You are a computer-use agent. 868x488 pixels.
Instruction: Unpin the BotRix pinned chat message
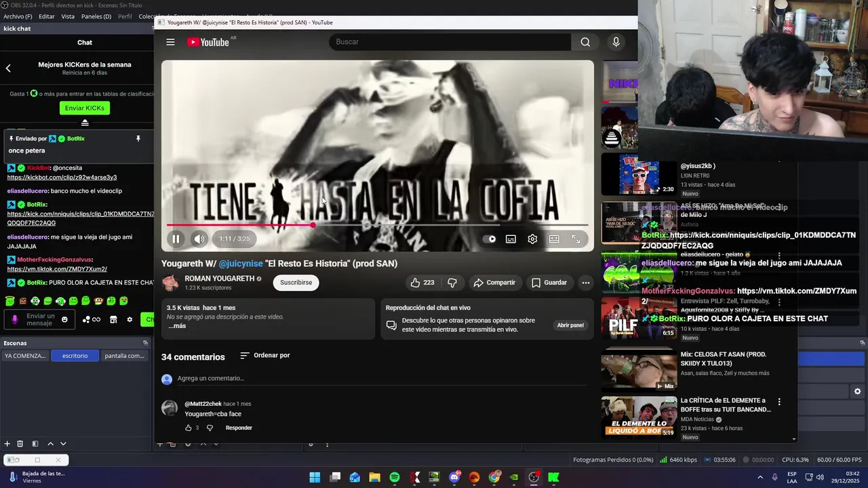pyautogui.click(x=138, y=139)
